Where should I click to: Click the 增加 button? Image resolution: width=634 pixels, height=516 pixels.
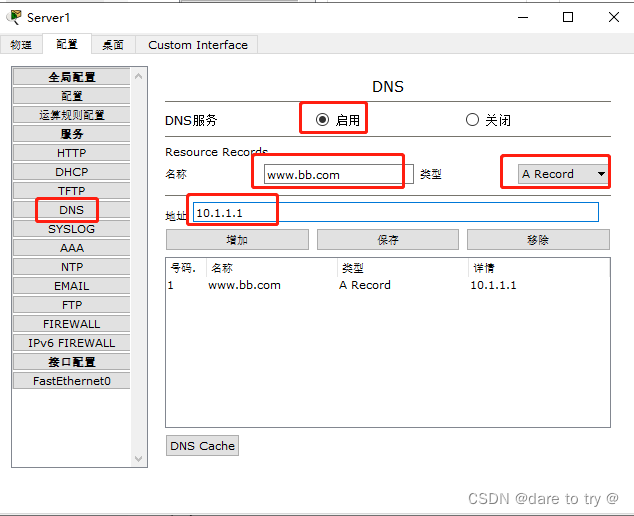[x=237, y=240]
